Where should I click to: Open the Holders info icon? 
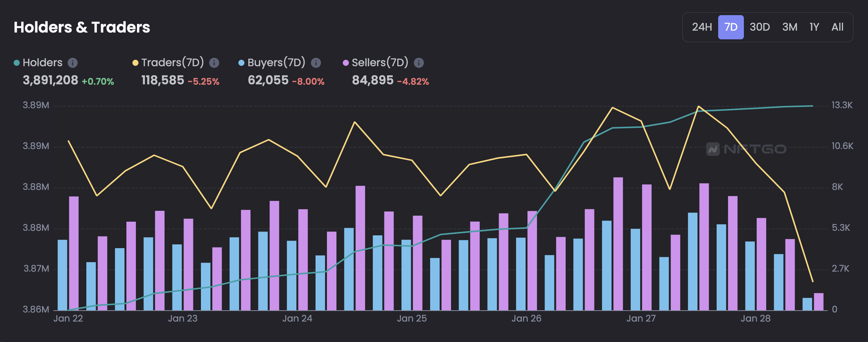coord(73,63)
